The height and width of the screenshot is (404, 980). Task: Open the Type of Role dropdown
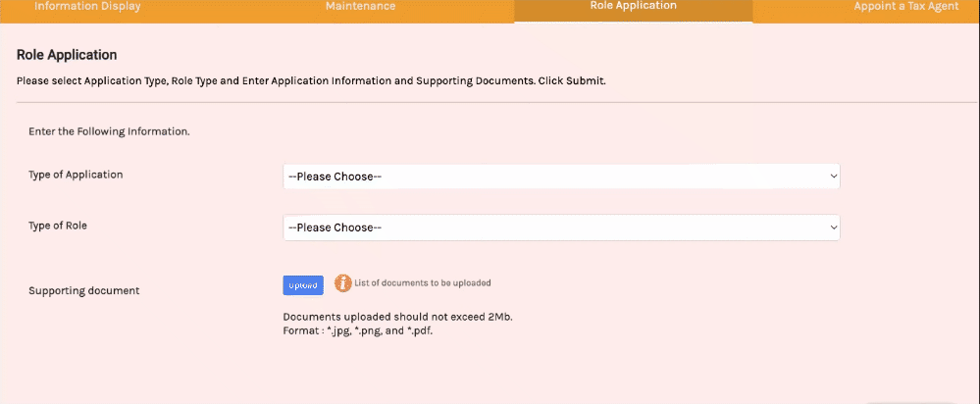561,227
